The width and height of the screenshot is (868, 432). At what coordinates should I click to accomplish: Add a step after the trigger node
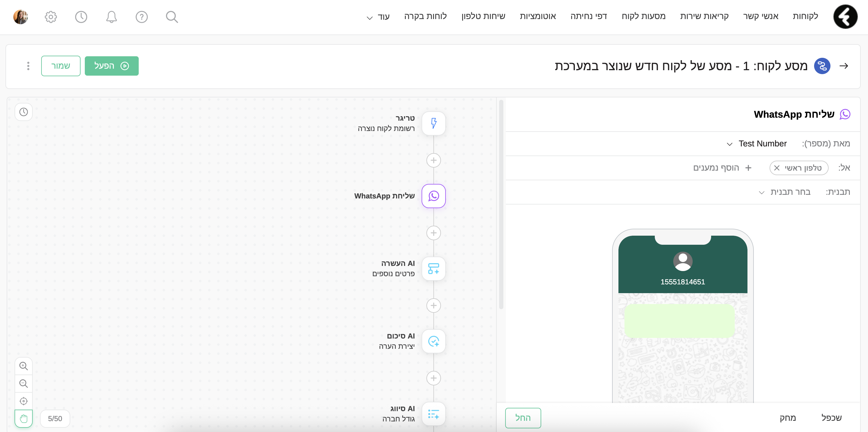pyautogui.click(x=433, y=160)
